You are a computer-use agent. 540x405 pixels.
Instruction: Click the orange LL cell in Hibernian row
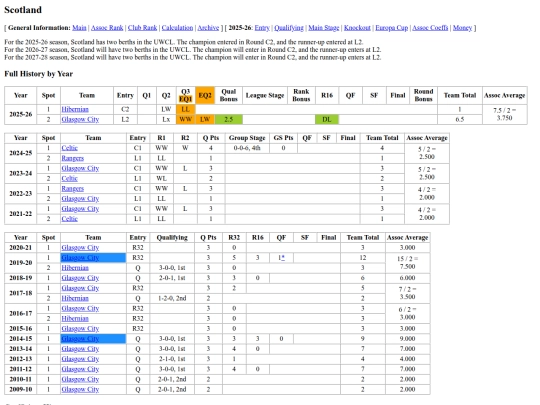coord(185,110)
